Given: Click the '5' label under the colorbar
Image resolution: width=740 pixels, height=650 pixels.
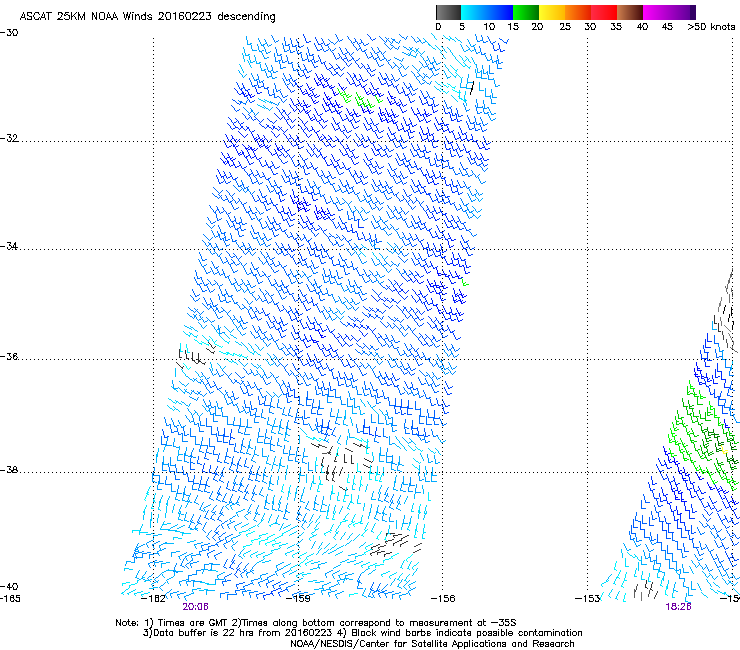Looking at the screenshot, I should point(462,26).
